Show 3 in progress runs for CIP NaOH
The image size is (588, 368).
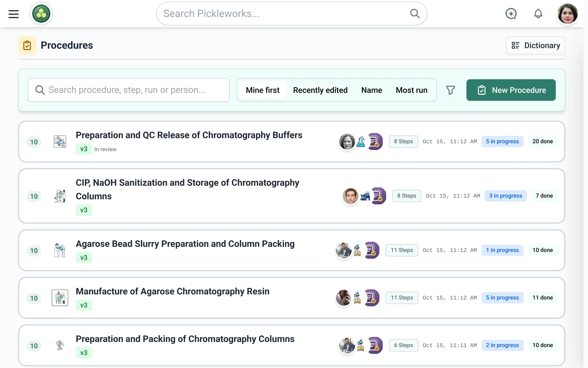[505, 196]
